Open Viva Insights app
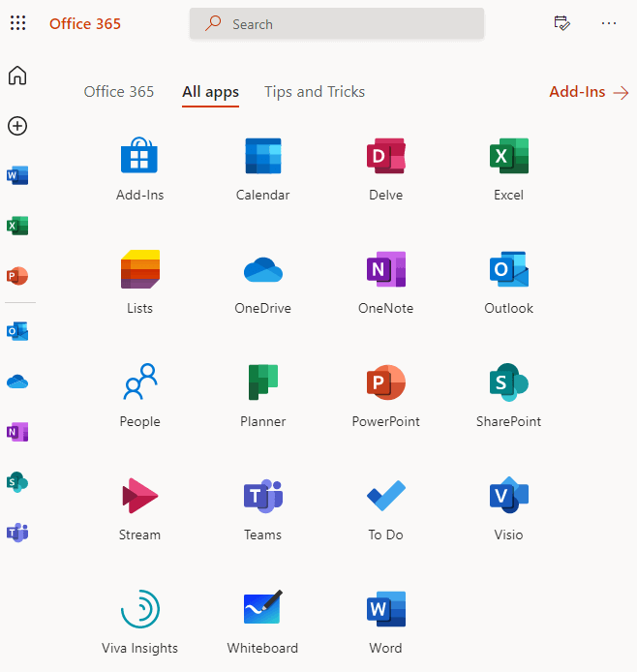 (x=140, y=610)
